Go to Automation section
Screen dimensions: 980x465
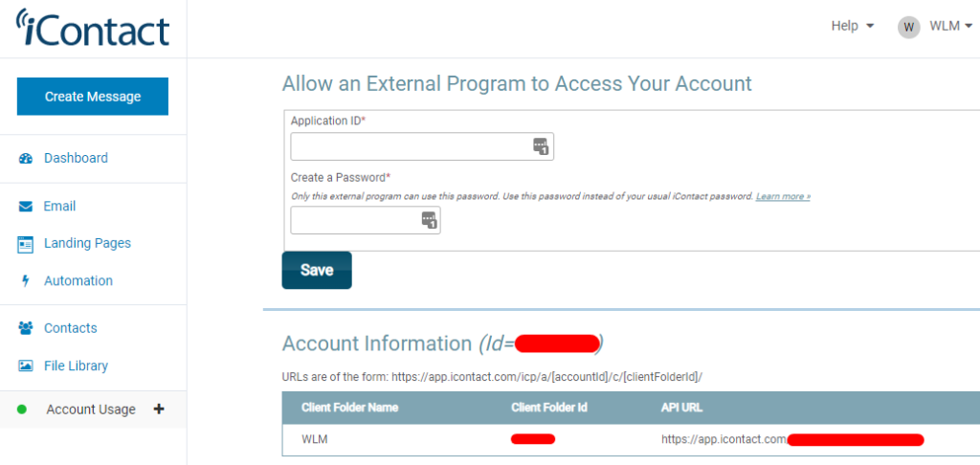[78, 280]
